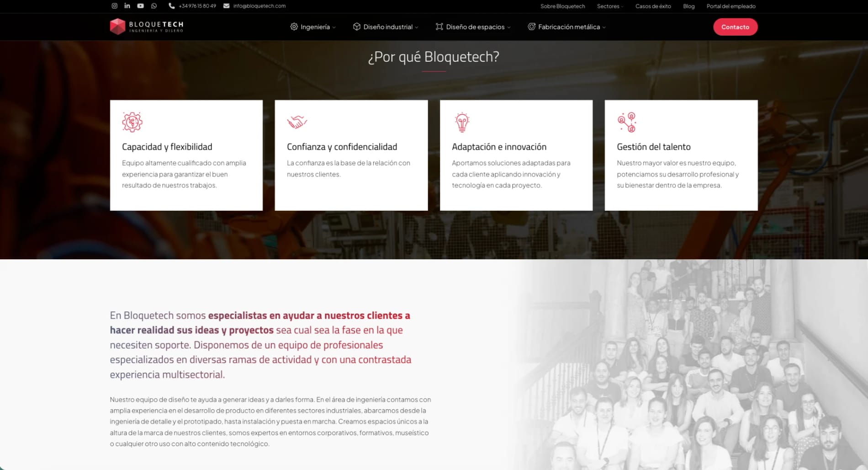Expand the Diseño de espacios dropdown chevron
The height and width of the screenshot is (470, 868).
(509, 27)
